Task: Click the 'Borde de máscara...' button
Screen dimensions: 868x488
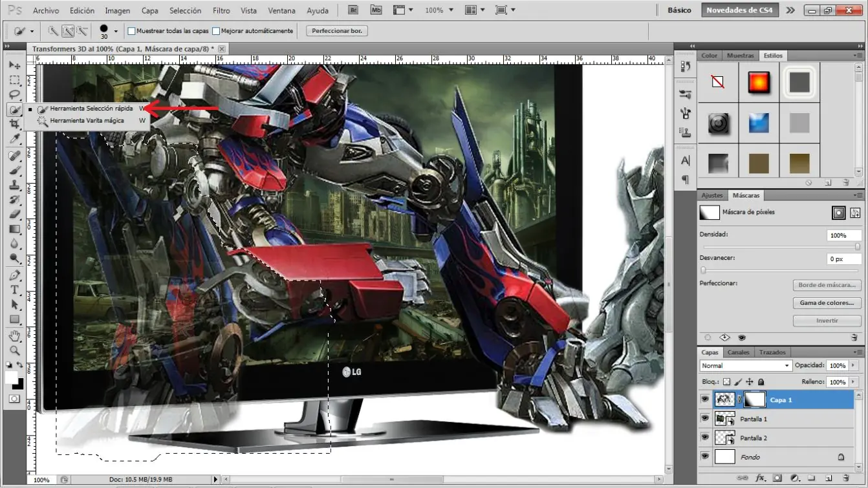Action: pos(827,285)
